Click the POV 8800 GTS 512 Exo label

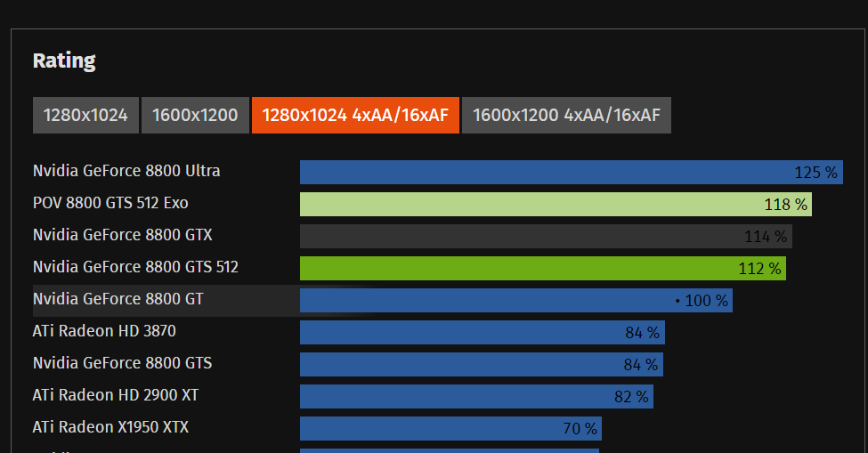(110, 203)
